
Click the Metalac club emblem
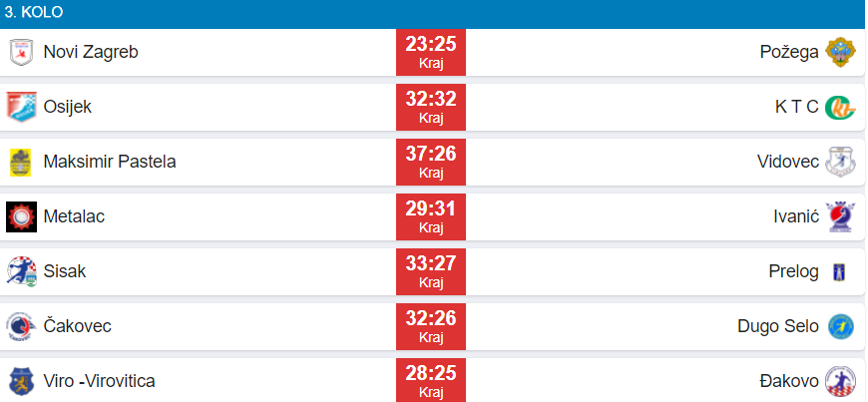click(x=21, y=216)
